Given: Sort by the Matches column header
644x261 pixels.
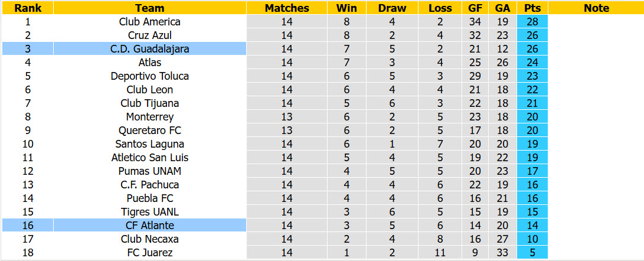Looking at the screenshot, I should point(287,8).
